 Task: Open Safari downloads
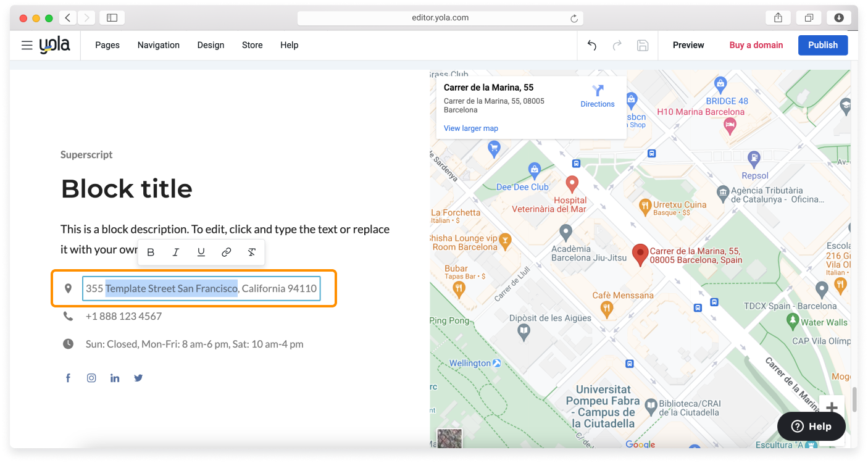pos(839,18)
